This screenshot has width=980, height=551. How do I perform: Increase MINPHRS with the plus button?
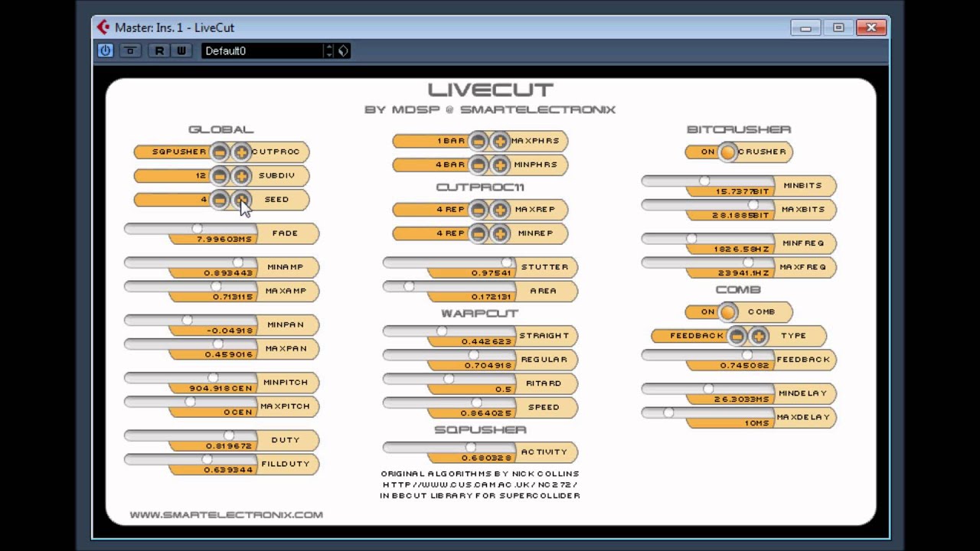coord(500,165)
